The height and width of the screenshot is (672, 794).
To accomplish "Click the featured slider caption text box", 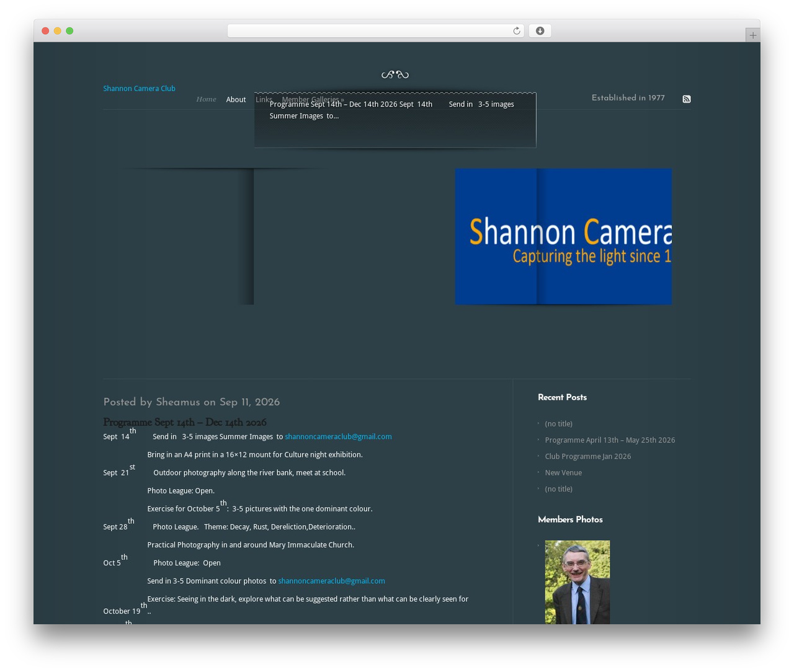I will [395, 120].
